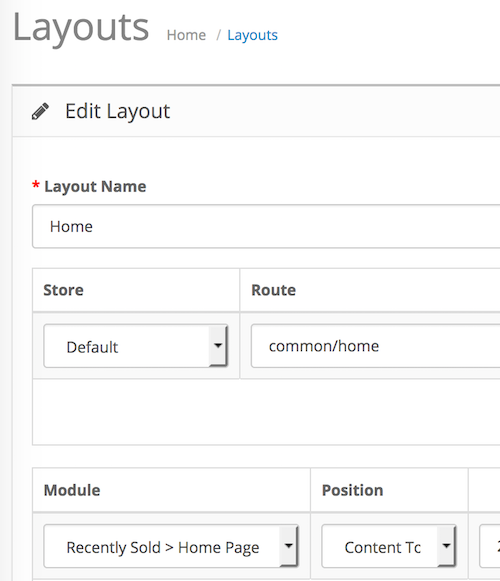Click the sort order field next to Position
The height and width of the screenshot is (581, 500).
point(490,546)
